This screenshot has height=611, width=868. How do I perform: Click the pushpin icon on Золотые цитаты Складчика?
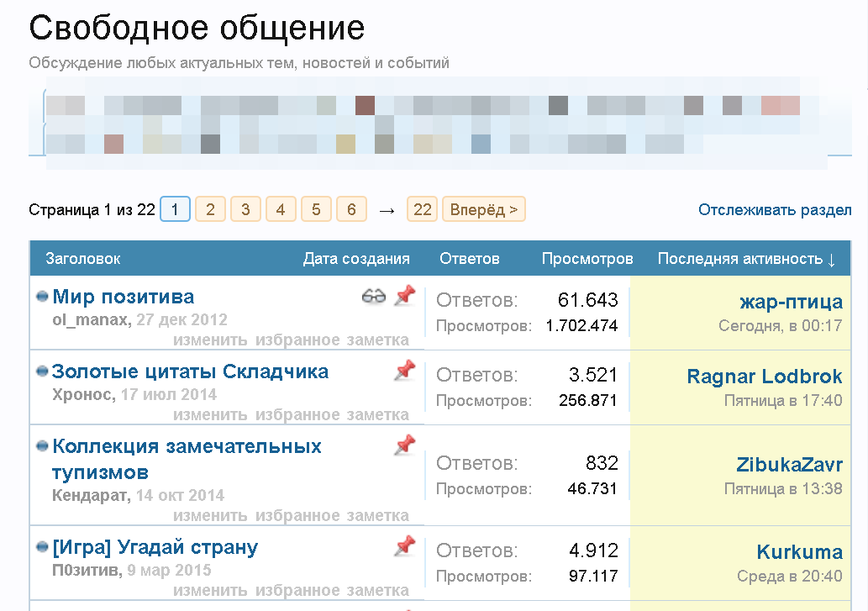click(x=405, y=371)
